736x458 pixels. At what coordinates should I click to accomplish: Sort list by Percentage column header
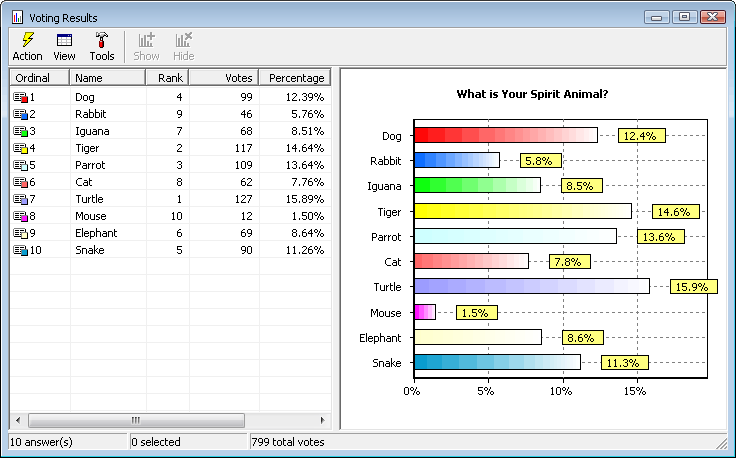pos(294,78)
